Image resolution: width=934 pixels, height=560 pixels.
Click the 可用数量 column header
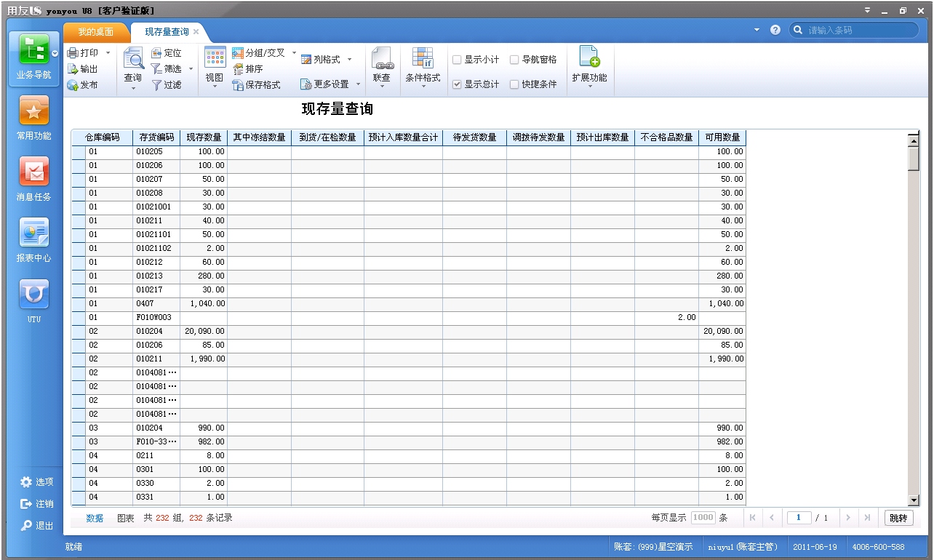(x=722, y=137)
